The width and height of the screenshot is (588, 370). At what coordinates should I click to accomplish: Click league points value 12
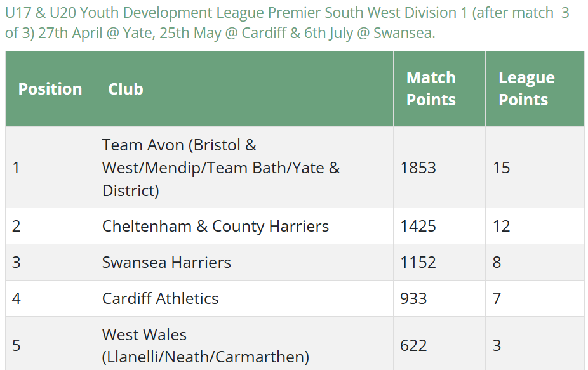pyautogui.click(x=502, y=226)
